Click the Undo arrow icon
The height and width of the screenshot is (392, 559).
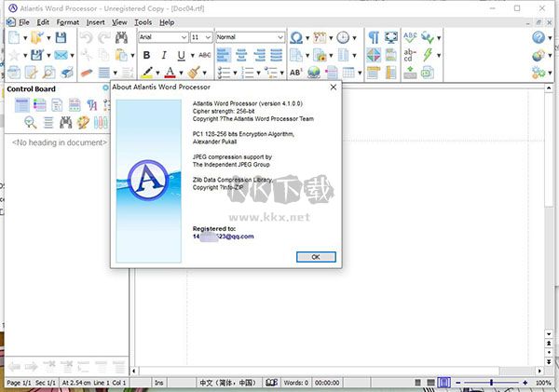(x=85, y=37)
